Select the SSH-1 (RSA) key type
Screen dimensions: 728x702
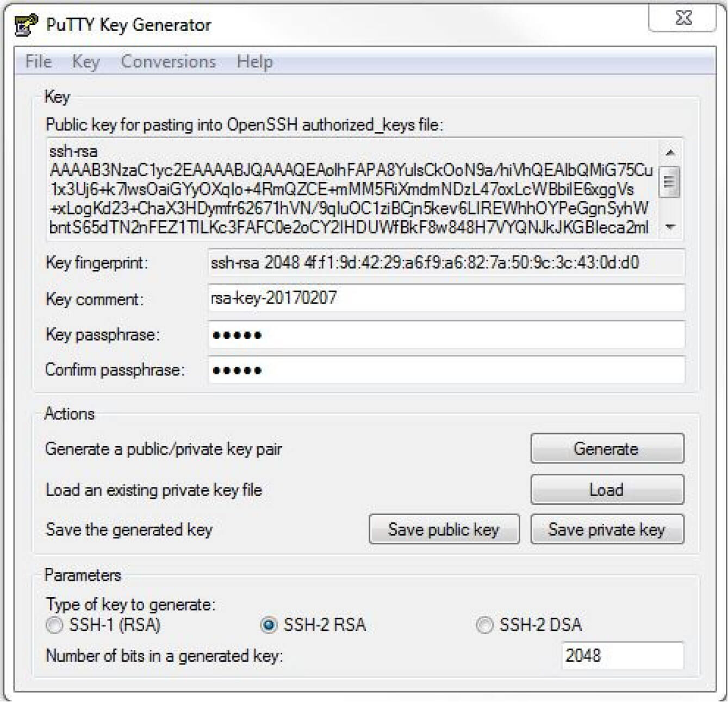[x=53, y=626]
